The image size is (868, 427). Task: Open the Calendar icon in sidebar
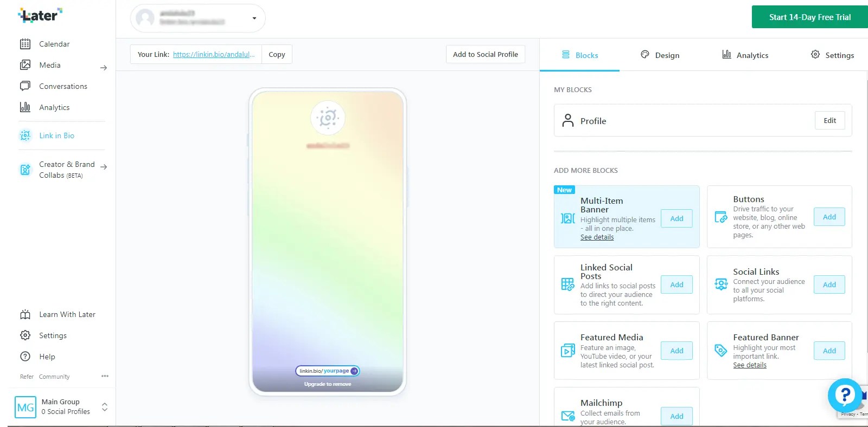pyautogui.click(x=25, y=44)
